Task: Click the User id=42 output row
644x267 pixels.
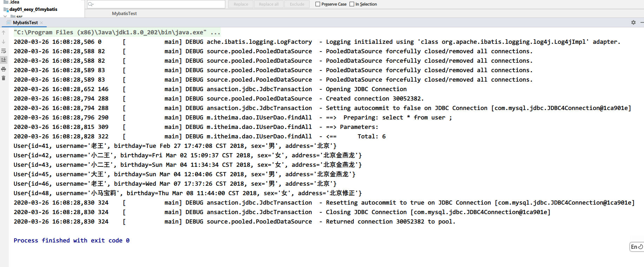Action: pyautogui.click(x=188, y=155)
